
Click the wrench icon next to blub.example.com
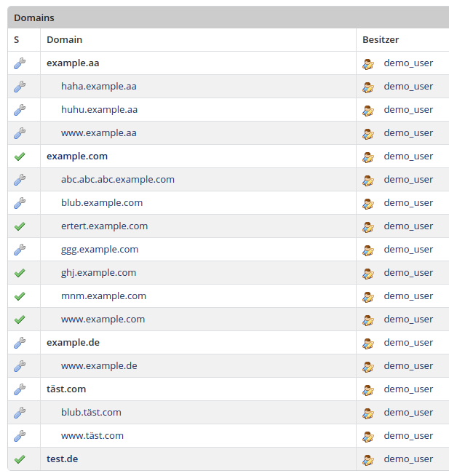pos(20,203)
